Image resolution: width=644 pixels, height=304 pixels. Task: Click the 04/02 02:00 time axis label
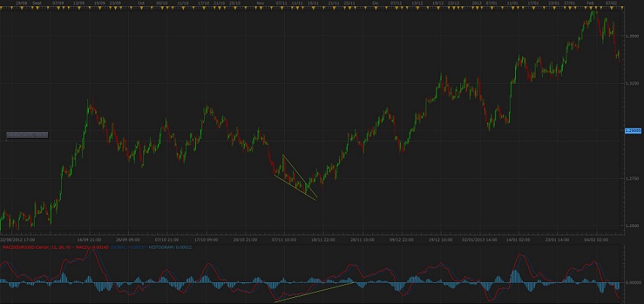tap(597, 239)
